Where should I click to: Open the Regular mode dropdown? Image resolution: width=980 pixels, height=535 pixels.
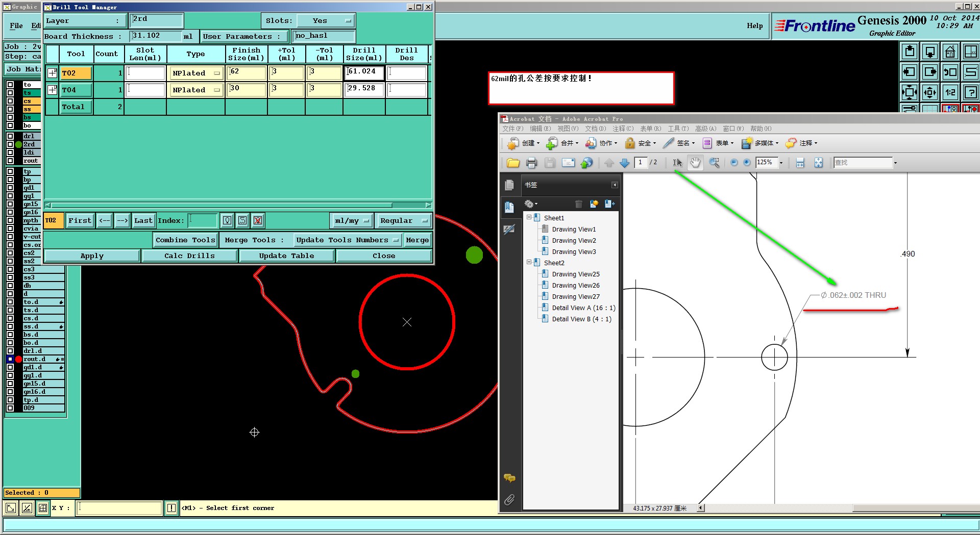pyautogui.click(x=403, y=221)
